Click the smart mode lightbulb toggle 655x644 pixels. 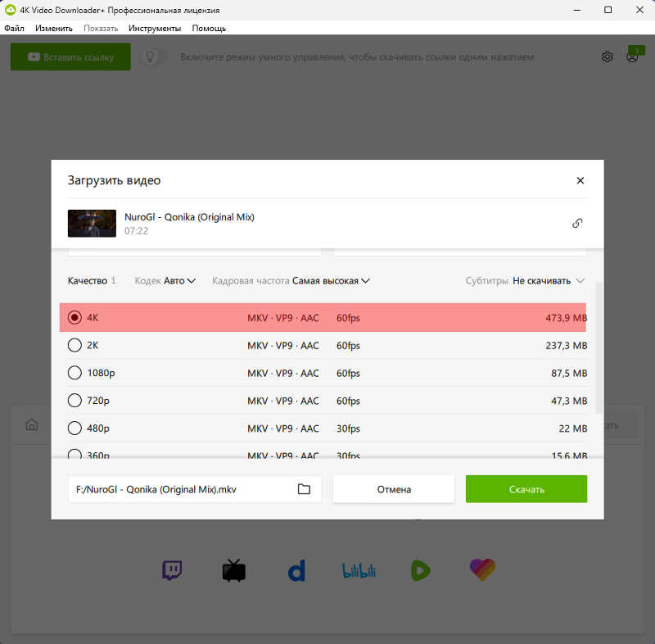(155, 57)
